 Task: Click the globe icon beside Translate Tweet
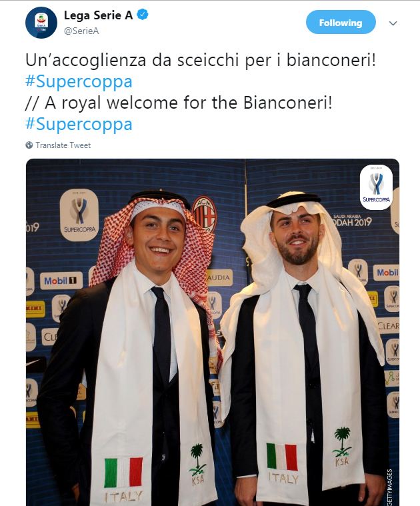point(29,145)
